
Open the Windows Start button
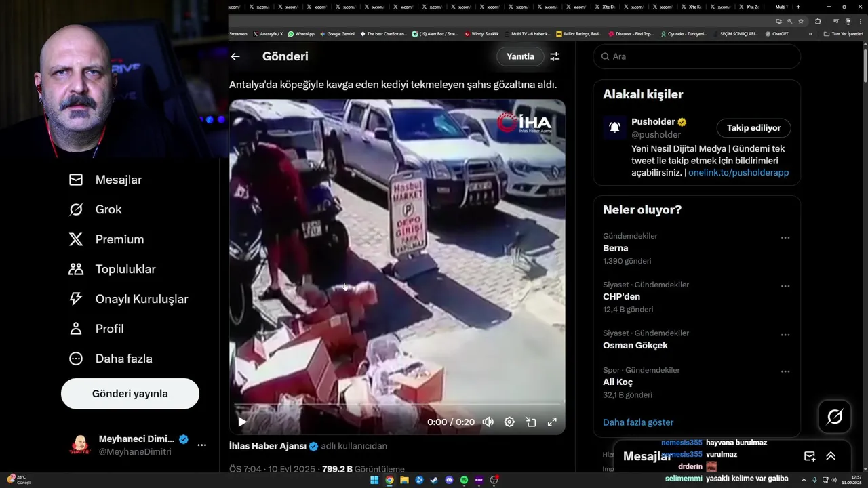[x=374, y=480]
